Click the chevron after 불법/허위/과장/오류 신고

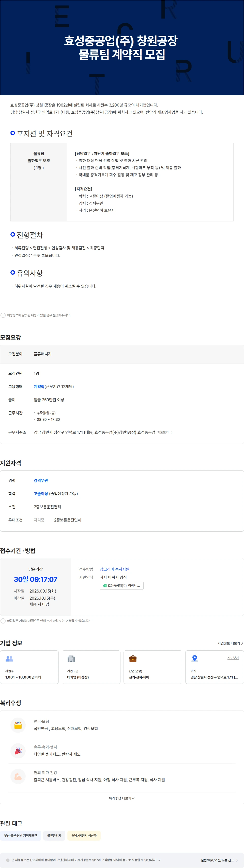coord(237,860)
